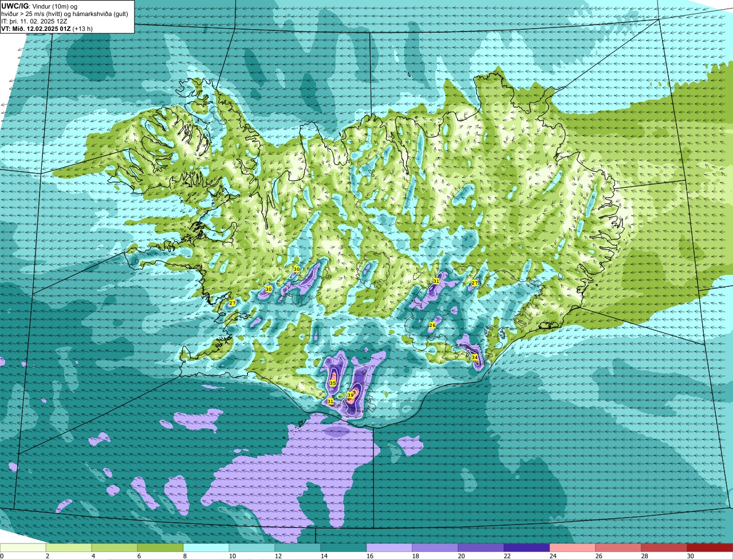The width and height of the screenshot is (733, 560).
Task: Select the yellow gust marker labeled 34
Action: point(475,357)
